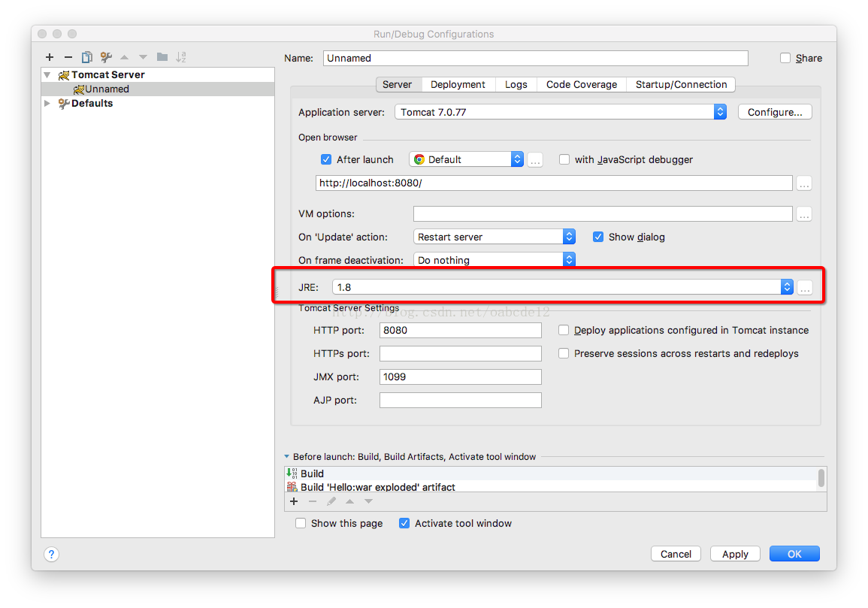This screenshot has height=608, width=868.
Task: Expand VM options via ellipsis button
Action: tap(804, 214)
